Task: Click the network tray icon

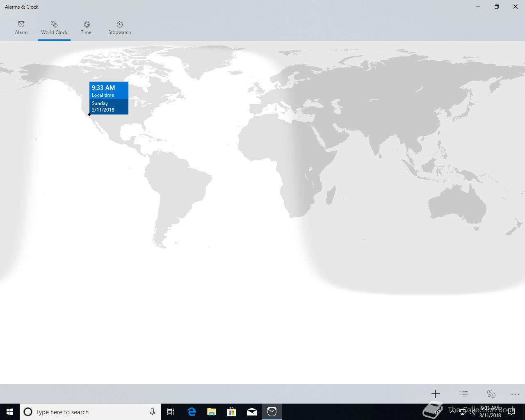Action: pos(462,412)
